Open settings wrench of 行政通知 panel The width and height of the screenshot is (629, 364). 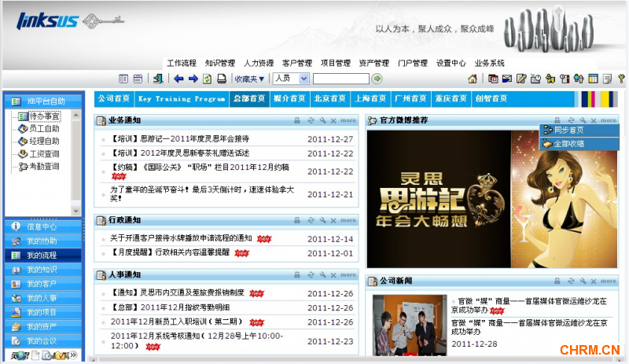(322, 220)
